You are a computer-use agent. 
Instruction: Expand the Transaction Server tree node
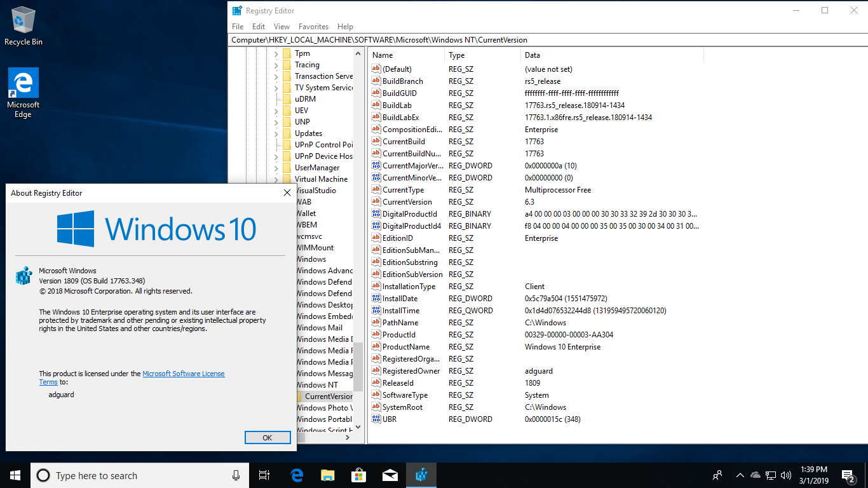point(276,76)
